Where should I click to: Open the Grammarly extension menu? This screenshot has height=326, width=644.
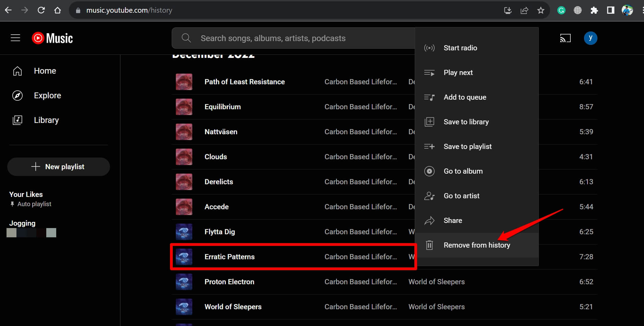(x=561, y=10)
